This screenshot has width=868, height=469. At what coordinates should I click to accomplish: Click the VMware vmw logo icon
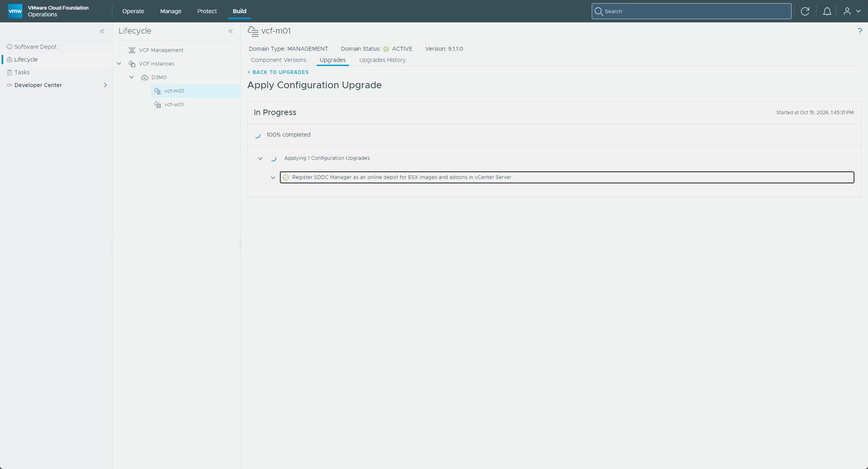[x=15, y=11]
